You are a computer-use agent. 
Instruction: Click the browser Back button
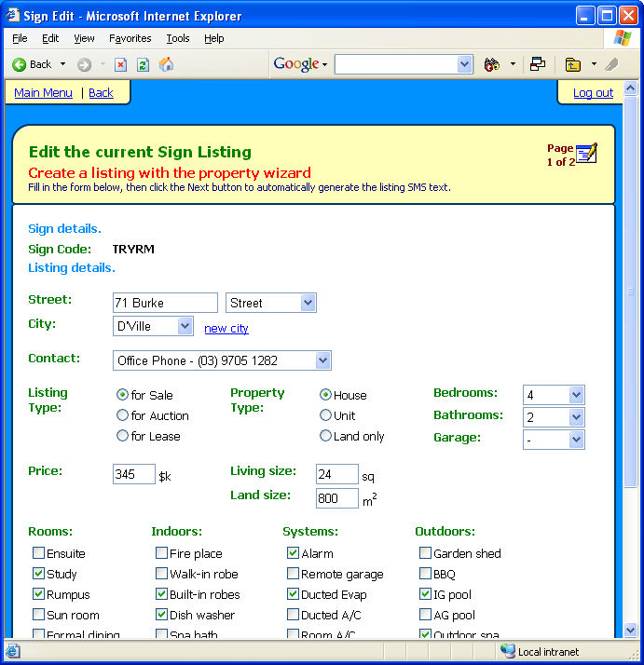(32, 64)
